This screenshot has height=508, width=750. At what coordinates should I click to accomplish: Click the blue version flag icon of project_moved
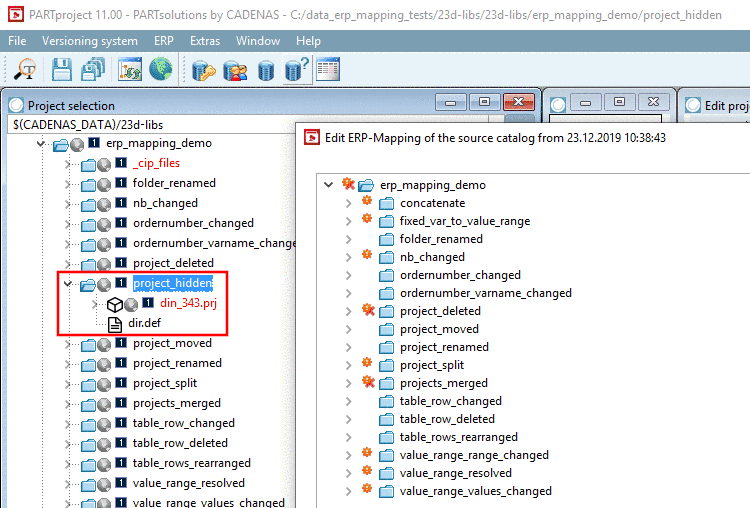(121, 342)
